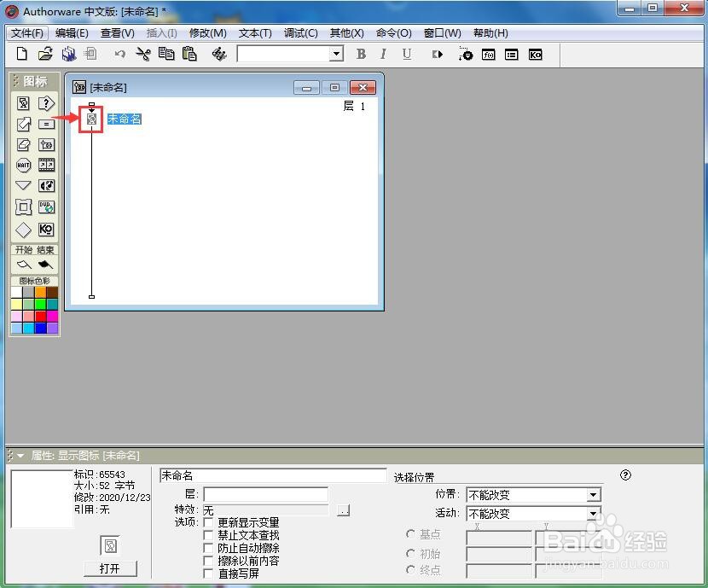Image resolution: width=708 pixels, height=588 pixels.
Task: Enable the 禁止文本查找 checkbox
Action: click(x=208, y=535)
